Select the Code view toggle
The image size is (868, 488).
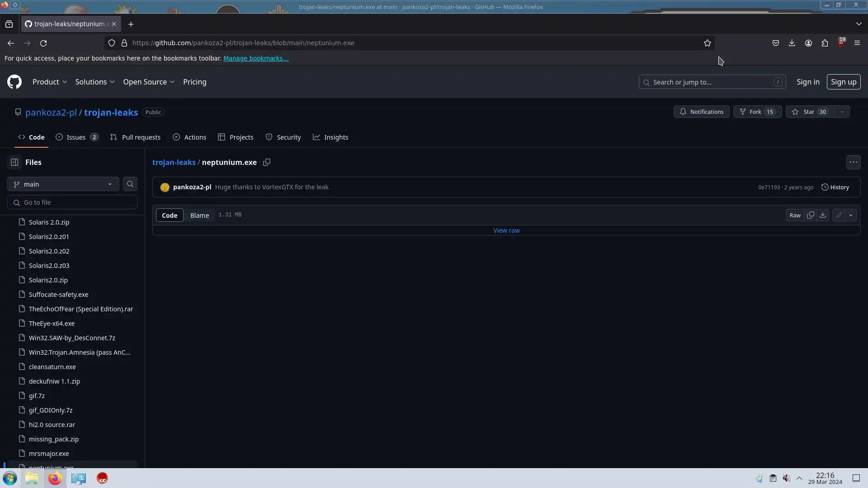[x=170, y=216]
